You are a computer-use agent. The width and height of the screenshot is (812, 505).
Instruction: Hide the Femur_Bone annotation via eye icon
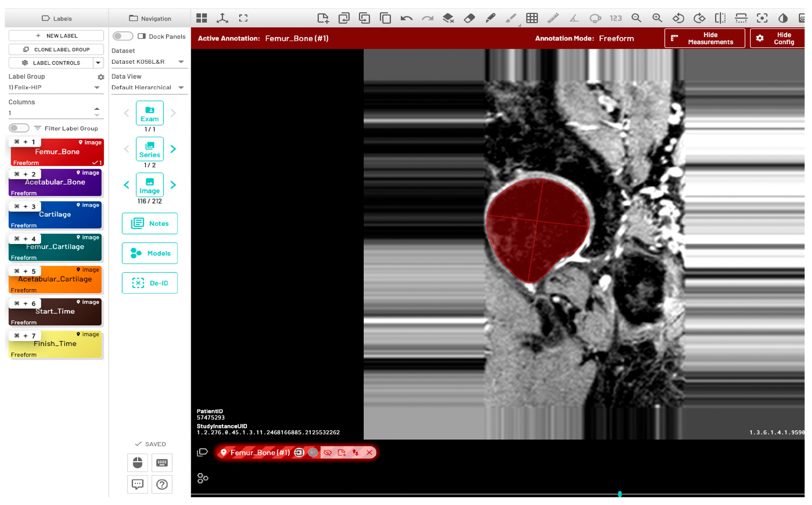[x=327, y=452]
